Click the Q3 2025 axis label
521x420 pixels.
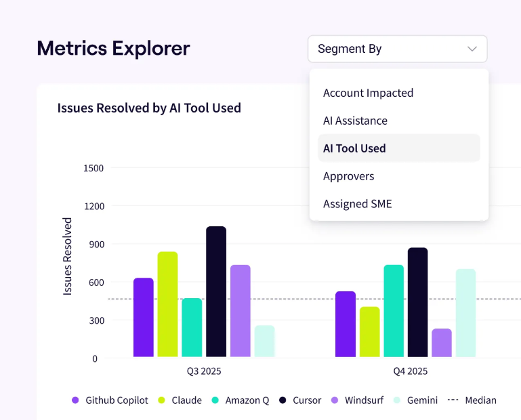(x=204, y=371)
